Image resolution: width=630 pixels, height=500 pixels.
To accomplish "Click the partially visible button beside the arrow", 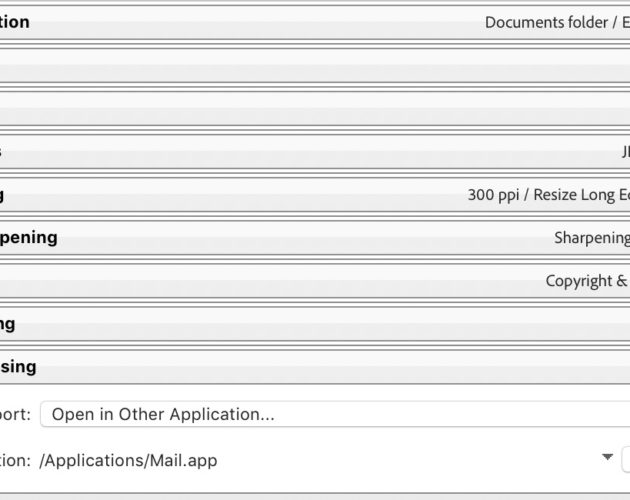I will tap(626, 459).
